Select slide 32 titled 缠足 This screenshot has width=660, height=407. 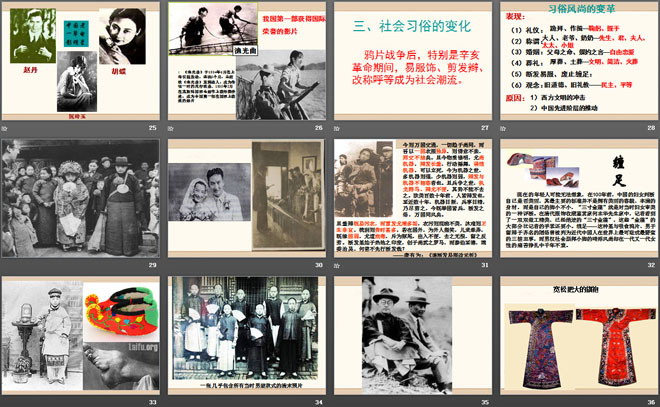click(x=579, y=198)
